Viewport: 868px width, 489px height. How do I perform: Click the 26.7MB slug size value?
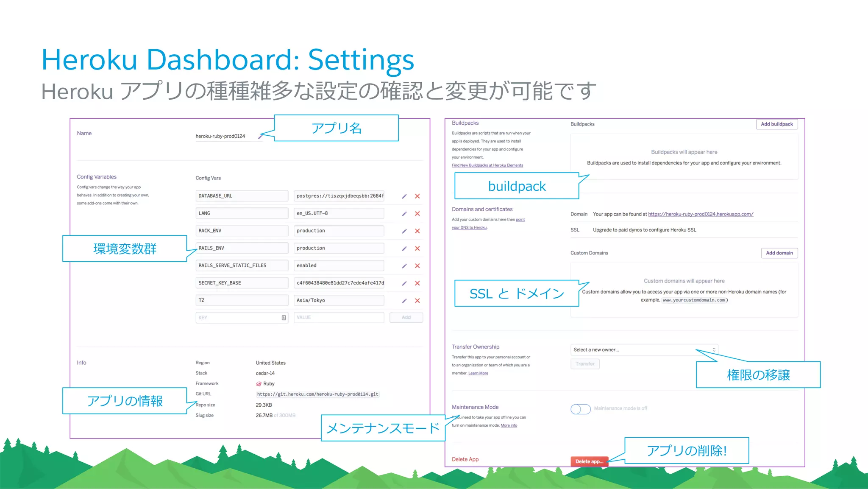pos(264,416)
